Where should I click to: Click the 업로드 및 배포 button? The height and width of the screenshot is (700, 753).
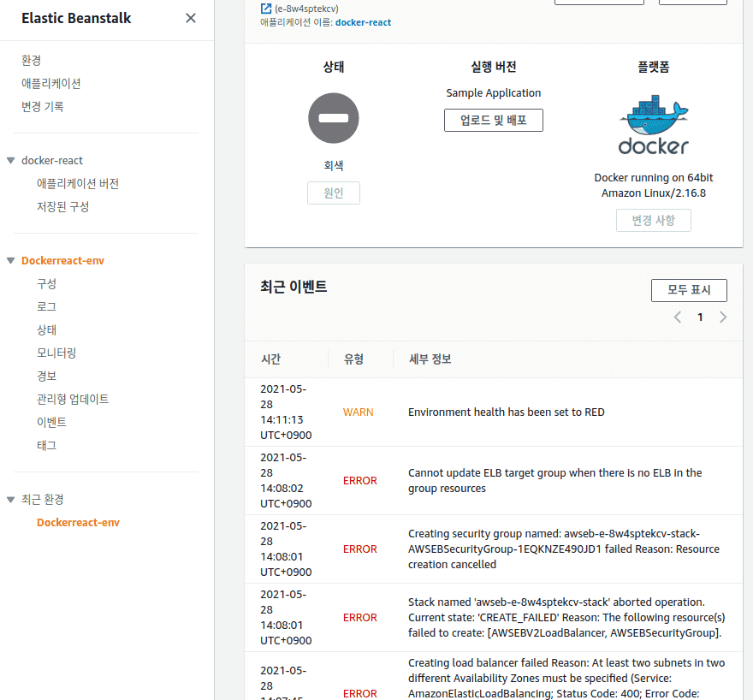[x=493, y=120]
